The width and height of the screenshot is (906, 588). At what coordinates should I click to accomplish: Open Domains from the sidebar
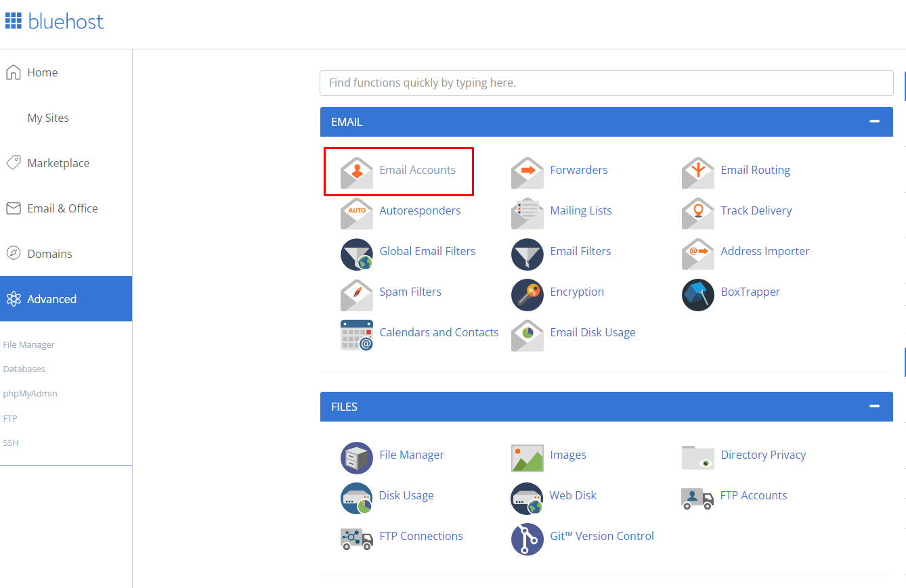[x=49, y=253]
